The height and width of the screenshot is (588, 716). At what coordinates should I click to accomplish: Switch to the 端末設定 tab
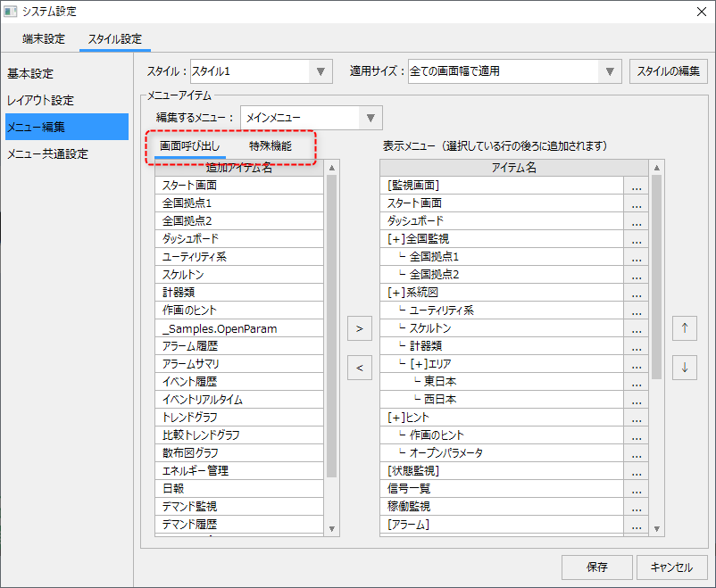pos(44,39)
